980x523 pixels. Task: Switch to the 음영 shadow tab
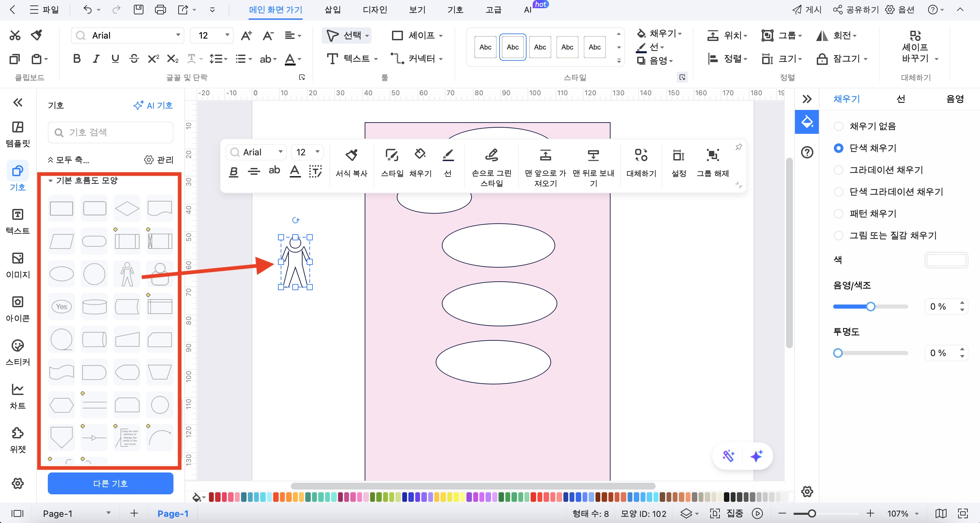954,99
